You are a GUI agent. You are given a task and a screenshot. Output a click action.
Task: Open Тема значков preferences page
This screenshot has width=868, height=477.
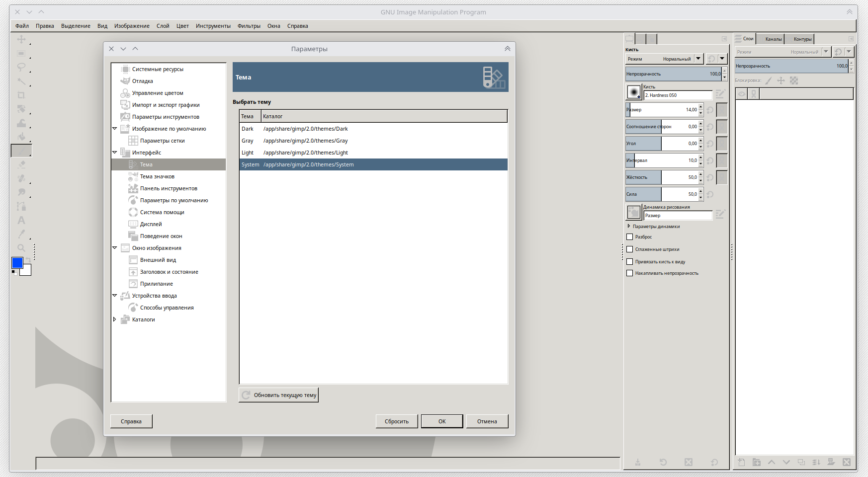click(x=157, y=176)
